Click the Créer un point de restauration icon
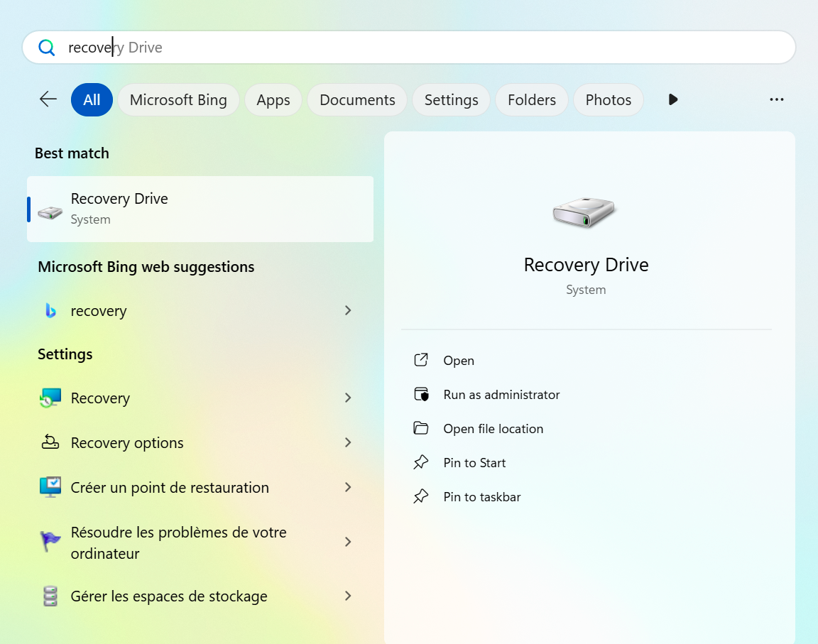Image resolution: width=818 pixels, height=644 pixels. click(50, 488)
